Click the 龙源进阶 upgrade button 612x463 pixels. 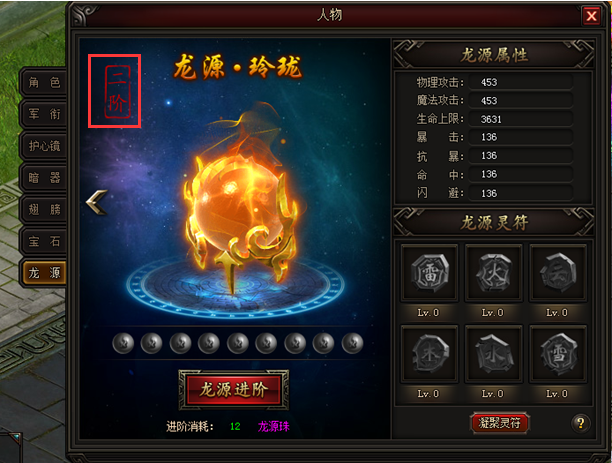[234, 390]
